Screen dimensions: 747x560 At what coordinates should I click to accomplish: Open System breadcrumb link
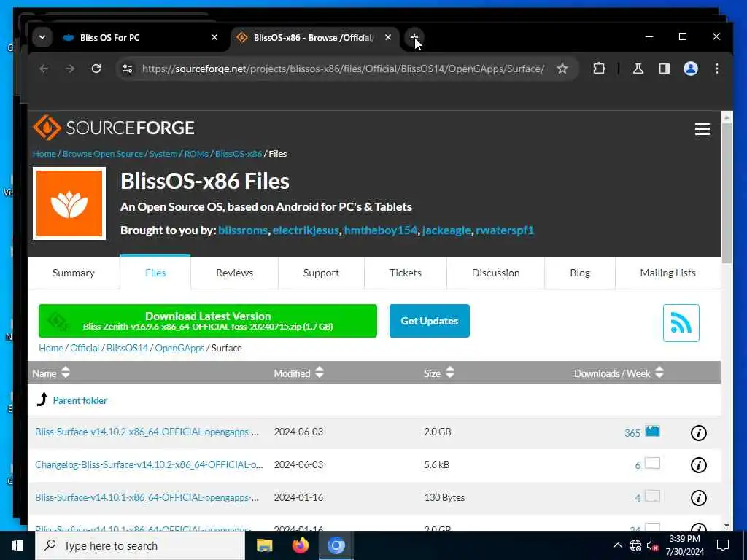tap(163, 153)
